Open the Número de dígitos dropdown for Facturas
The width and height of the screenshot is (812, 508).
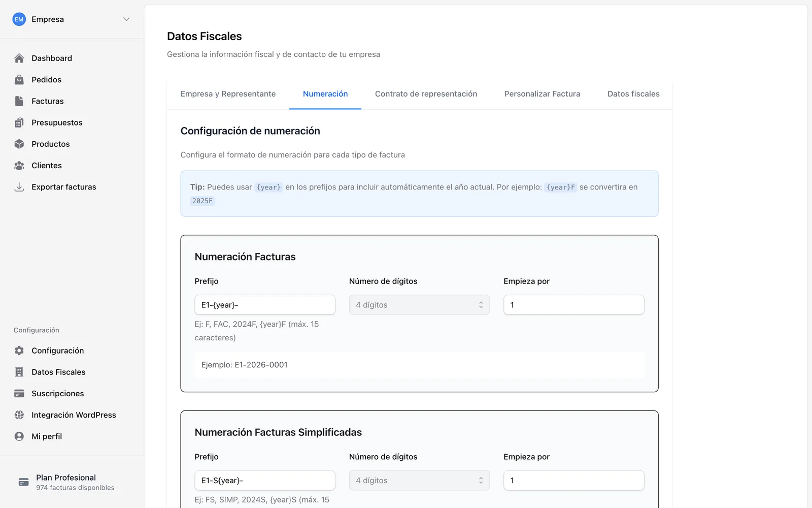pyautogui.click(x=419, y=305)
